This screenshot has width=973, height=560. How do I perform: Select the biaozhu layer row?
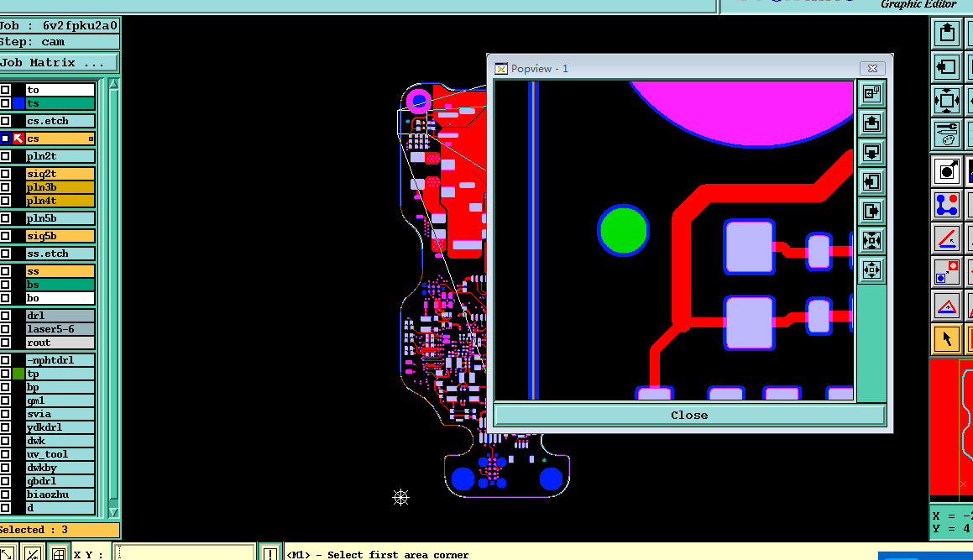pyautogui.click(x=60, y=495)
